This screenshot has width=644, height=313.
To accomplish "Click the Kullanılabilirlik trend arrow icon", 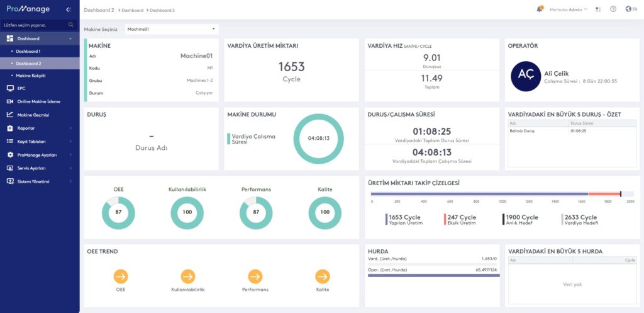I will tap(188, 276).
